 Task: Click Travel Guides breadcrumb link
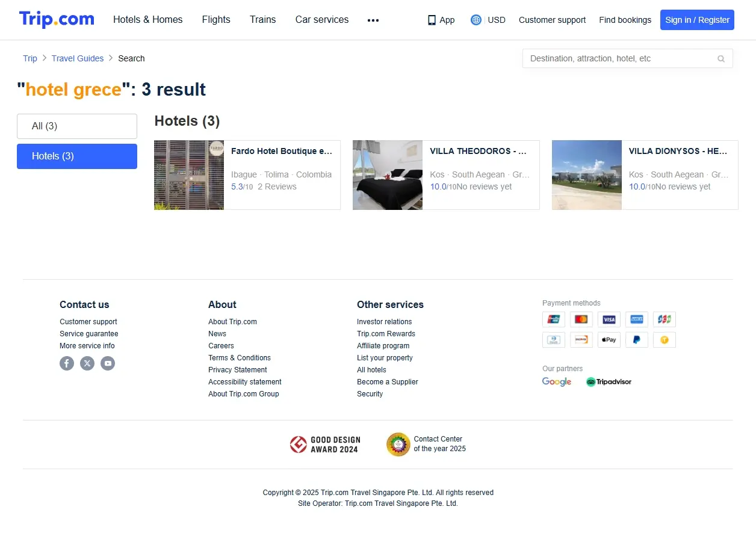coord(78,58)
